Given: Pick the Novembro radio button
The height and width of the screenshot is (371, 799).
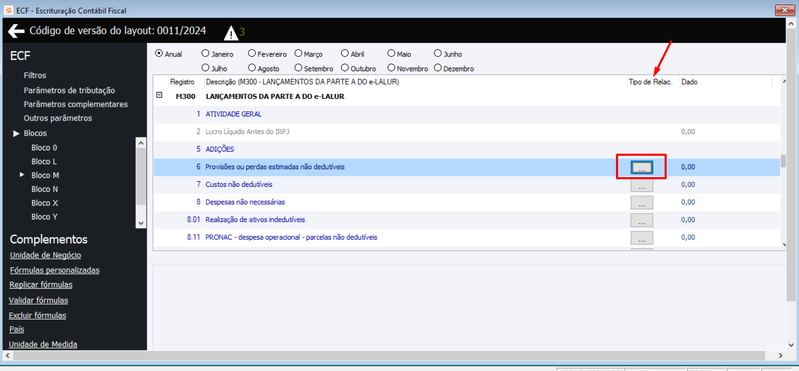Looking at the screenshot, I should coord(391,68).
